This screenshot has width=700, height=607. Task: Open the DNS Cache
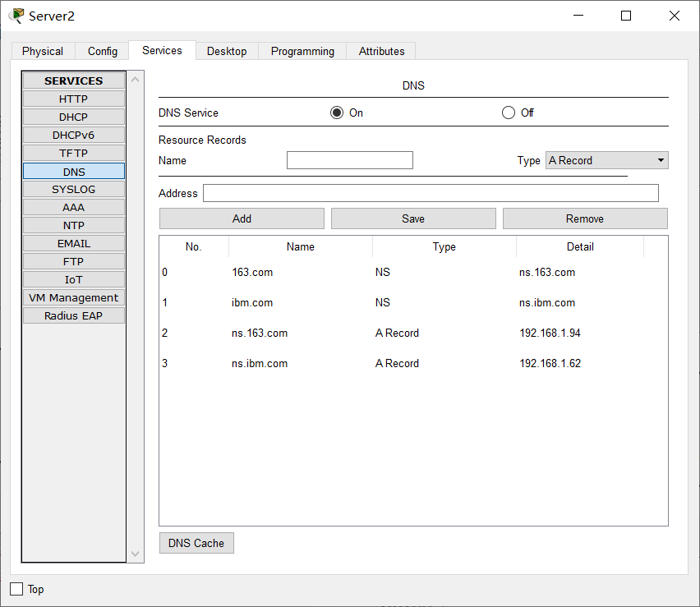pos(196,543)
